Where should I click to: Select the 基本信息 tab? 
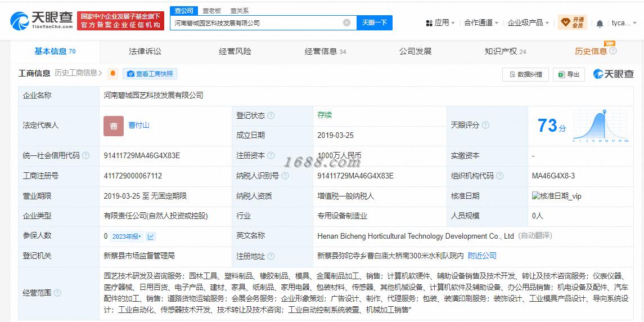(55, 51)
